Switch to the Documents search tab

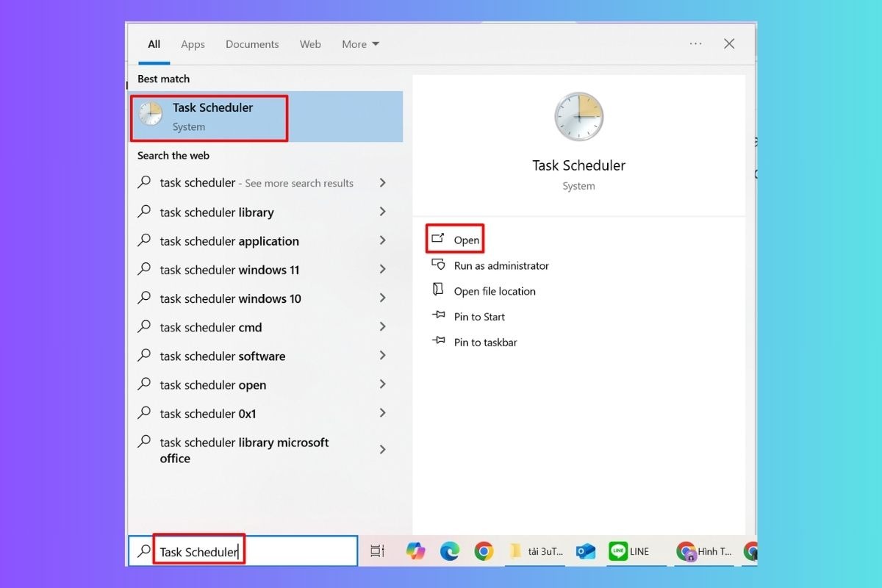pos(252,44)
